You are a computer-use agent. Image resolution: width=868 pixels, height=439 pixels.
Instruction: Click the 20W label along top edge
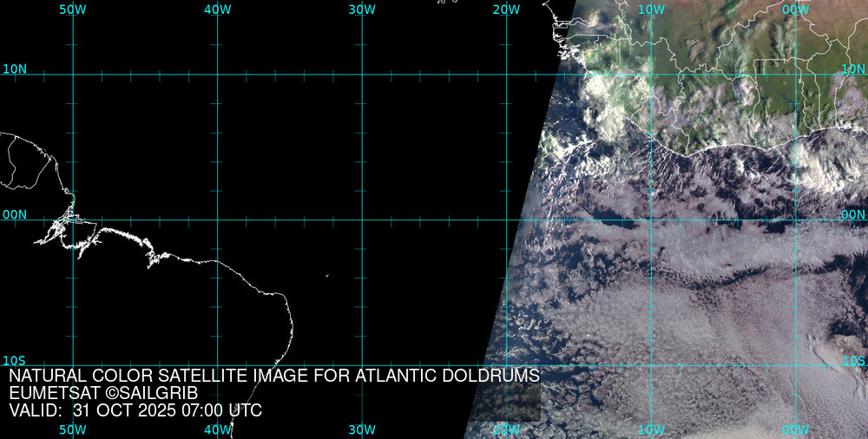(506, 9)
